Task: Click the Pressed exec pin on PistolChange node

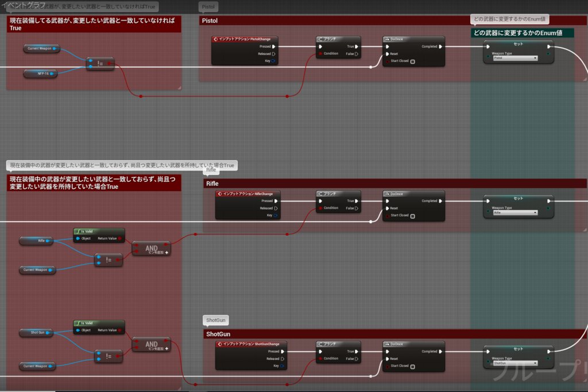Action: [274, 46]
